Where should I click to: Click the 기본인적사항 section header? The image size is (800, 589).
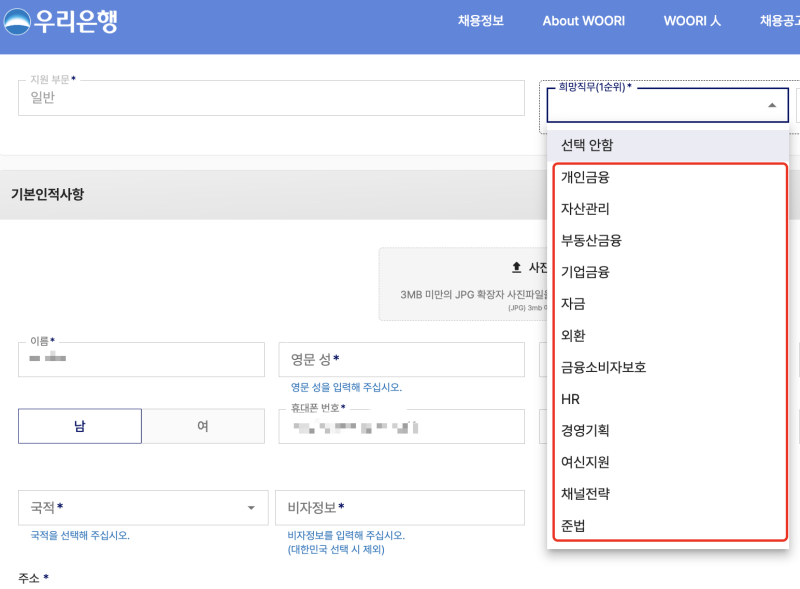click(x=47, y=194)
